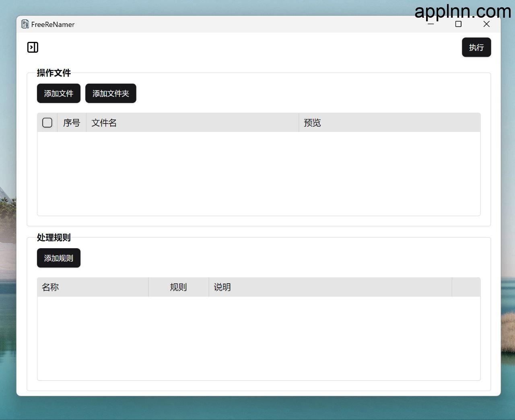Click the 添加文件 button
Viewport: 515px width, 420px height.
(59, 93)
